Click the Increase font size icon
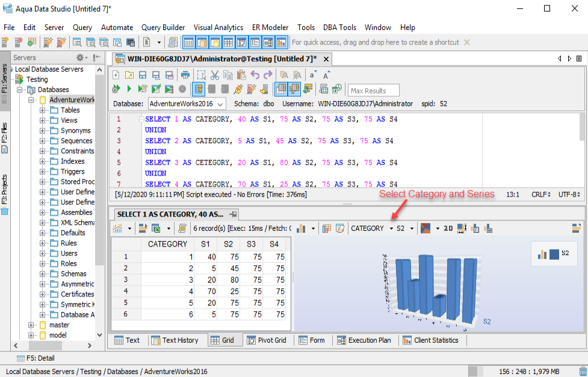588x377 pixels. 326,75
